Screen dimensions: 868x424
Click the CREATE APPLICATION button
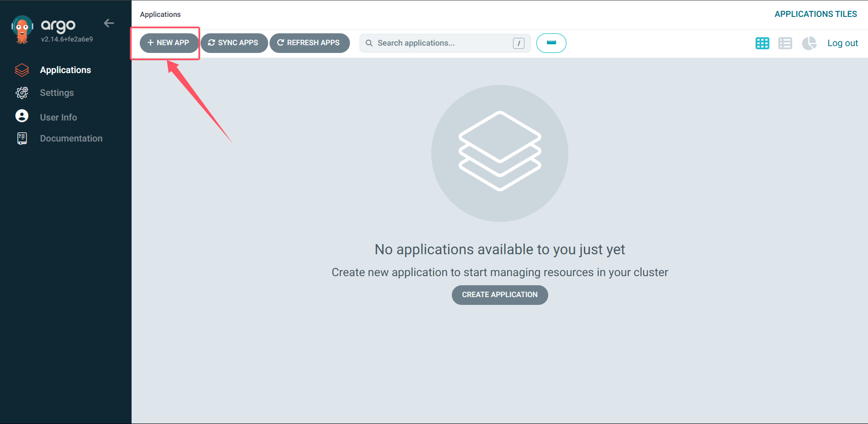point(500,295)
